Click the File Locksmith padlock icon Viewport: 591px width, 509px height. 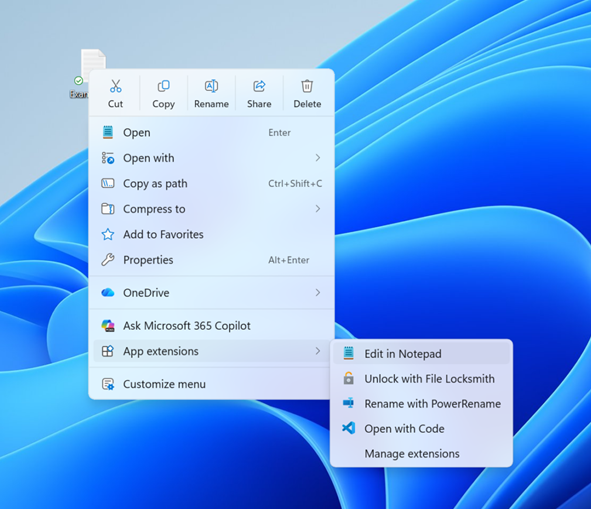click(349, 378)
